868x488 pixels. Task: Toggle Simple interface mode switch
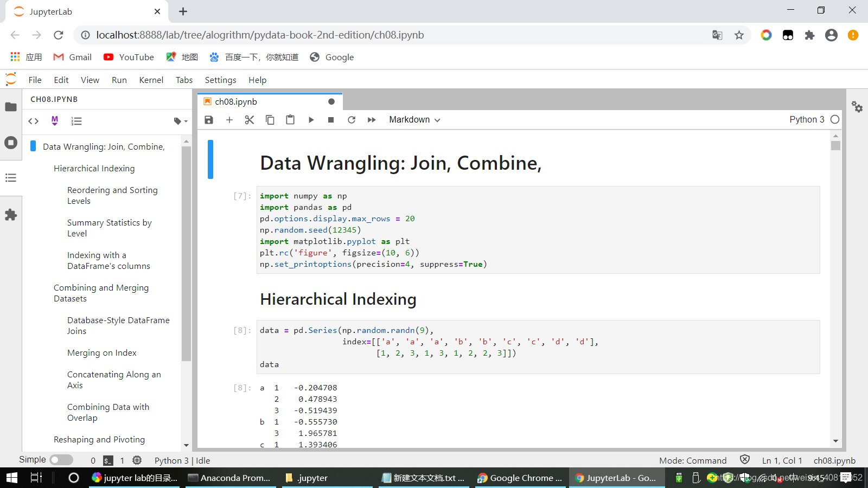click(x=61, y=459)
